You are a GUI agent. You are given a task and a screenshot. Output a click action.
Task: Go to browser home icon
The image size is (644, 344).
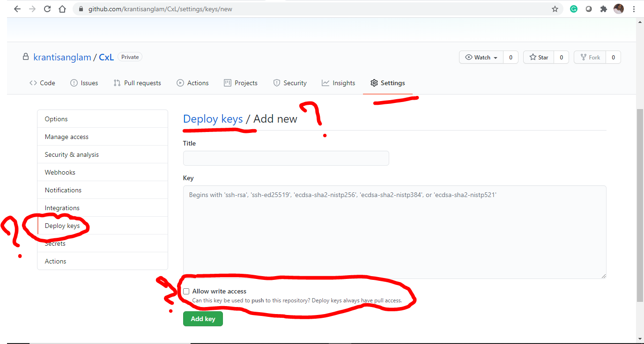(62, 9)
